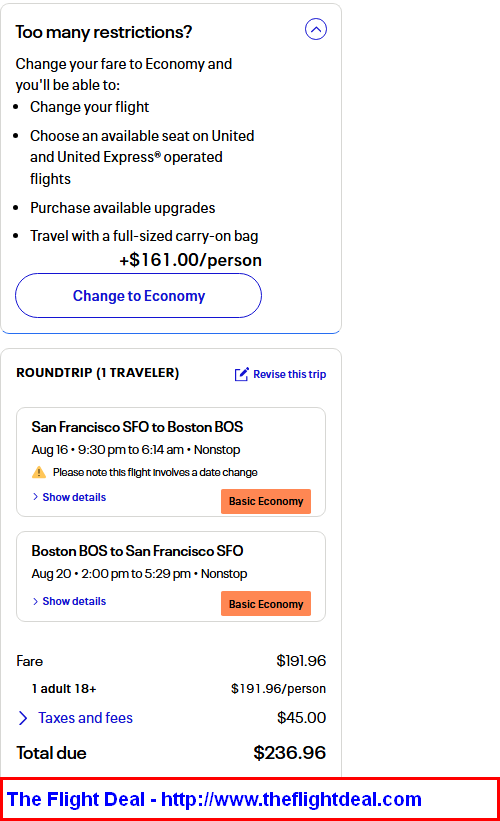Click the Change to Economy button
Viewport: 500px width, 821px height.
pyautogui.click(x=138, y=295)
